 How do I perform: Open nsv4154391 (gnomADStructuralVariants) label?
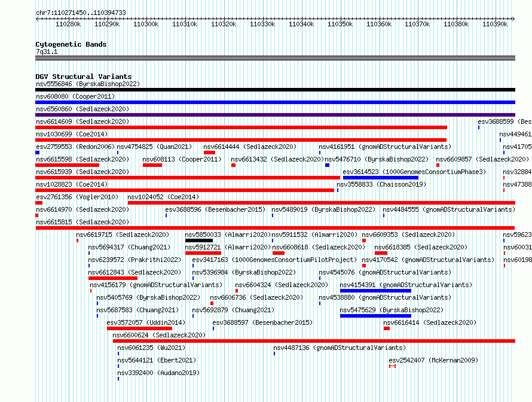[x=406, y=285]
